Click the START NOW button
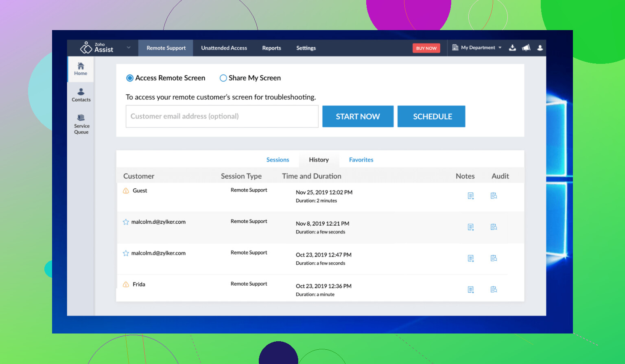This screenshot has height=364, width=625. pyautogui.click(x=358, y=116)
